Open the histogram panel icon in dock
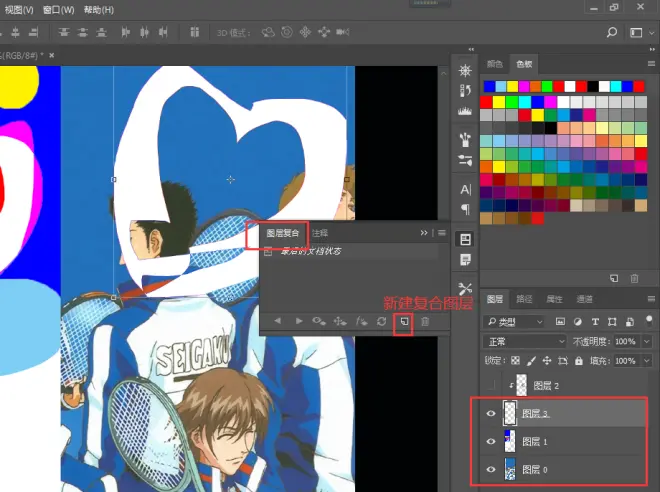The width and height of the screenshot is (660, 492). (465, 111)
